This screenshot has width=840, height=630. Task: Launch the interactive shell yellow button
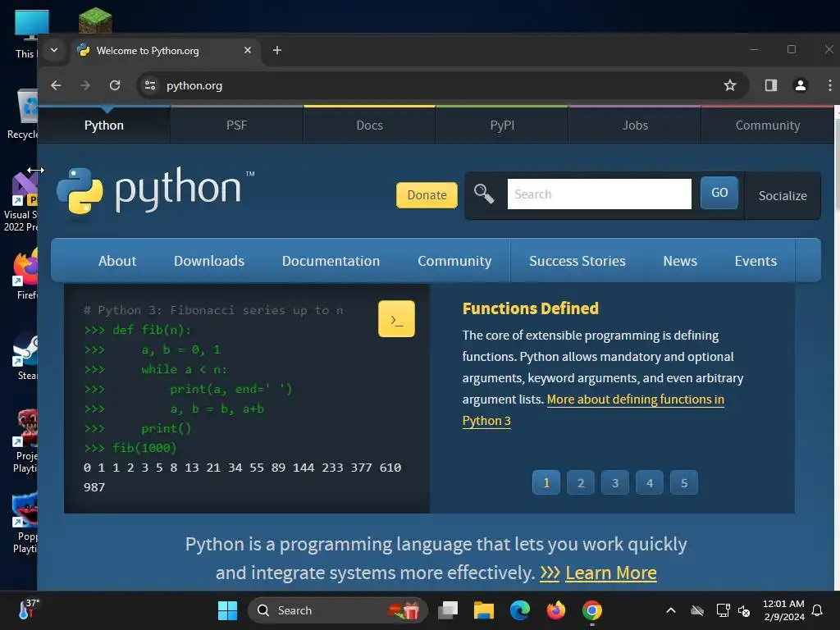[x=396, y=319]
